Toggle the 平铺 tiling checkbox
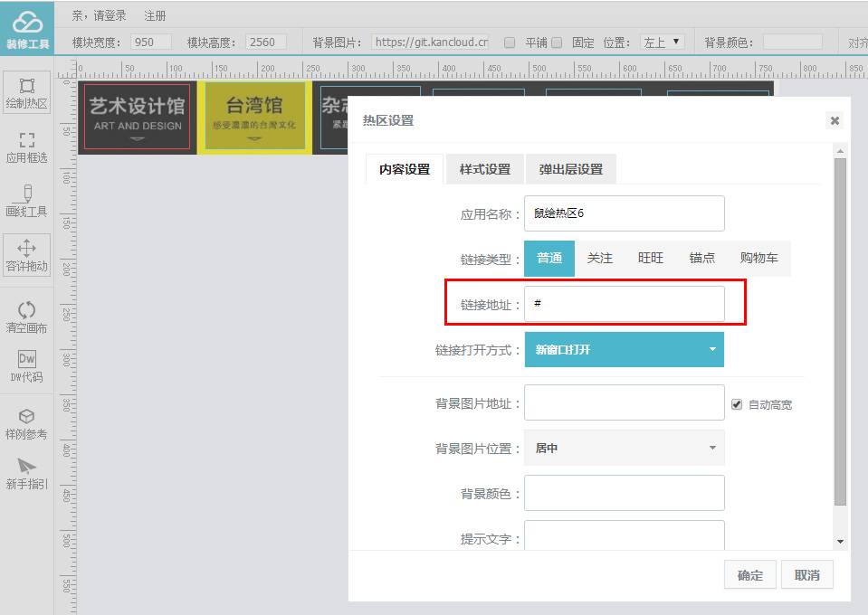 pos(510,41)
